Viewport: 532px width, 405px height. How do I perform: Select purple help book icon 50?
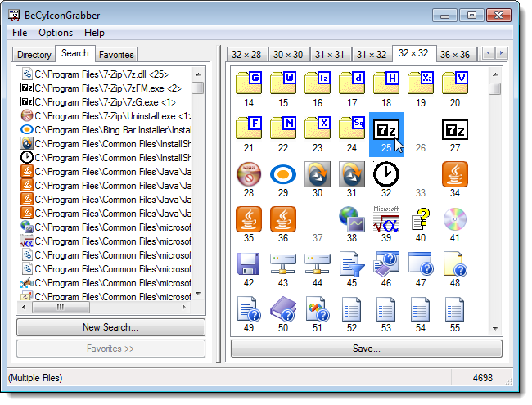click(283, 309)
